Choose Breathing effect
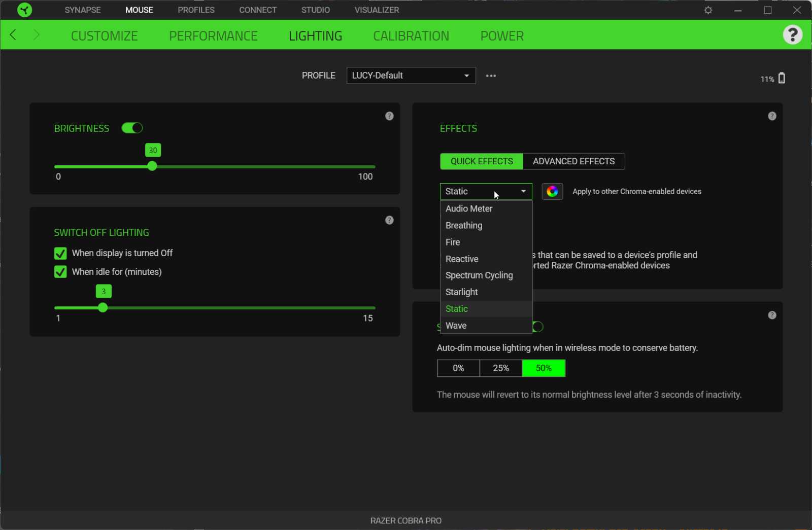 pos(486,226)
